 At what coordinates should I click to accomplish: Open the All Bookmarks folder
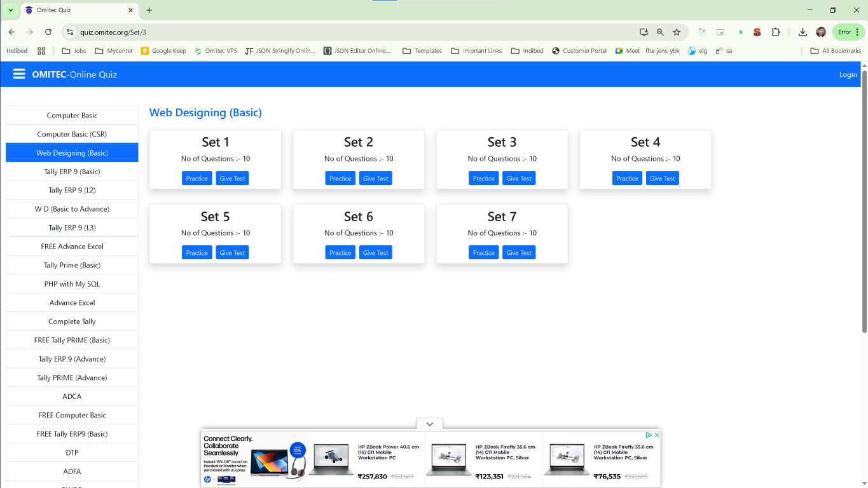tap(836, 51)
